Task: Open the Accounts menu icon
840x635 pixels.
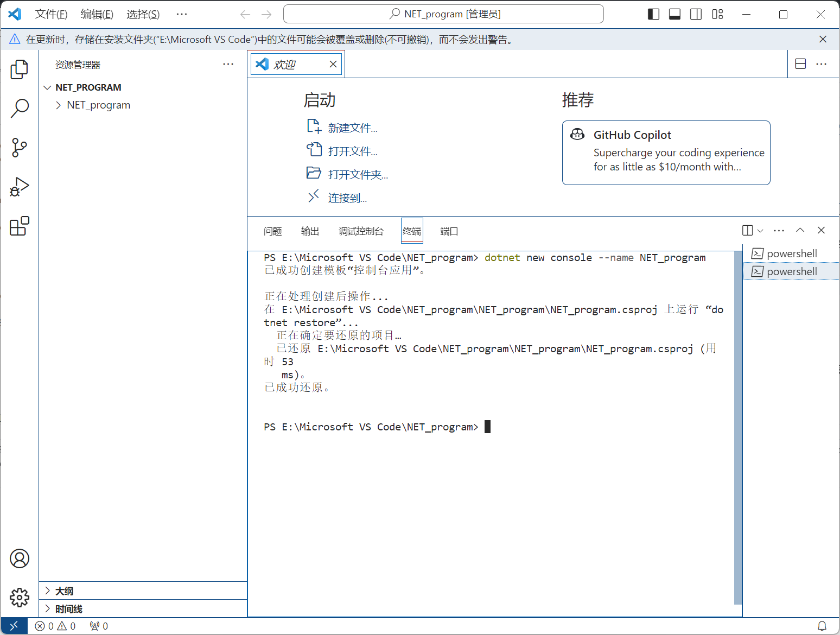Action: (x=20, y=558)
